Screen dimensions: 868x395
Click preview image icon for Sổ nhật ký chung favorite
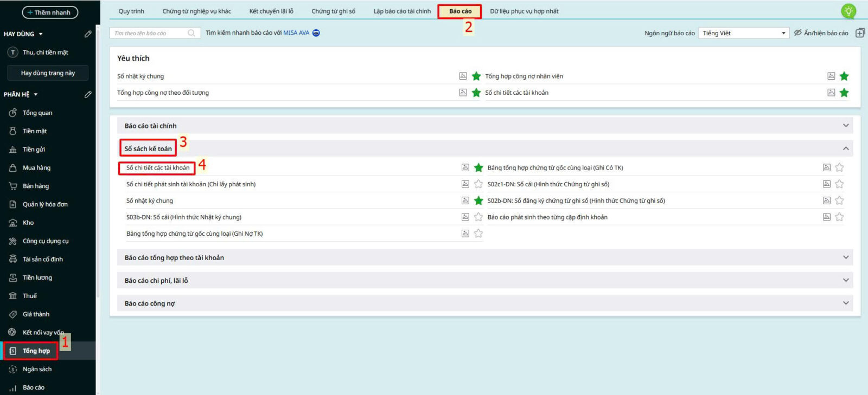coord(463,76)
